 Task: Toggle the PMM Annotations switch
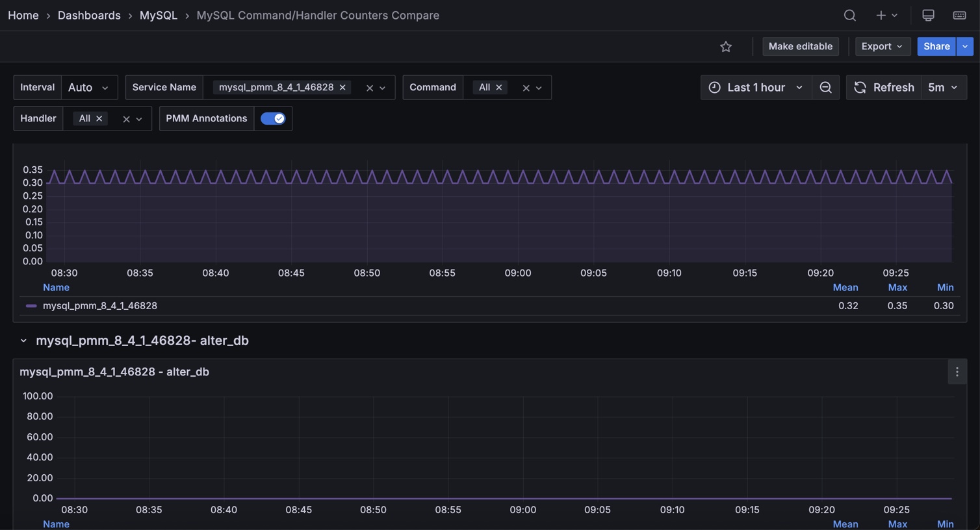click(273, 118)
